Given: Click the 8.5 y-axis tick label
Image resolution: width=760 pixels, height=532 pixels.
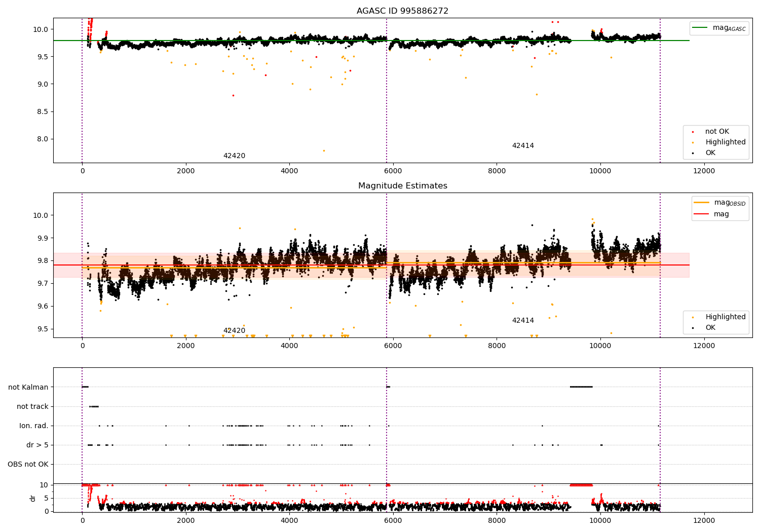Looking at the screenshot, I should (x=43, y=111).
